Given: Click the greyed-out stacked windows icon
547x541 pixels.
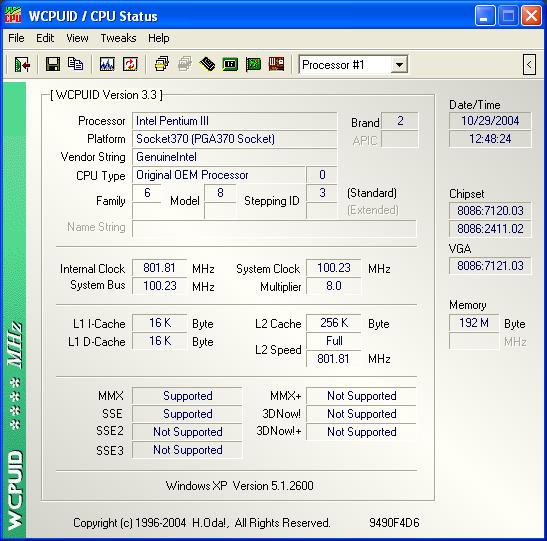Looking at the screenshot, I should [185, 65].
